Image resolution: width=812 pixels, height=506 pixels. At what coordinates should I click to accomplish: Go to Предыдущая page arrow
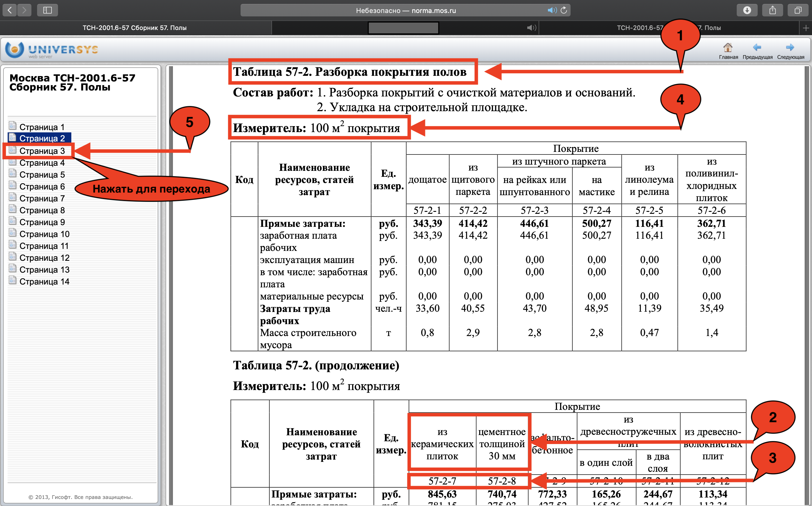click(757, 47)
